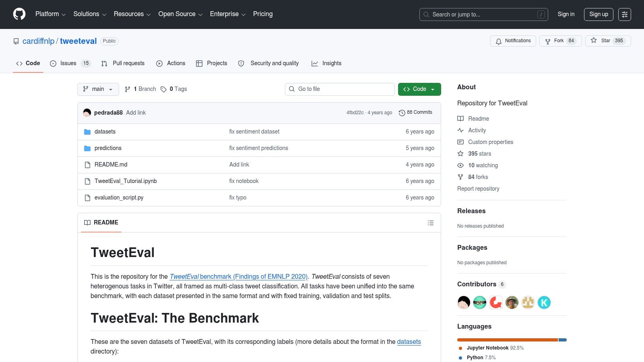The width and height of the screenshot is (644, 362).
Task: Open the datasets folder icon
Action: (x=87, y=132)
